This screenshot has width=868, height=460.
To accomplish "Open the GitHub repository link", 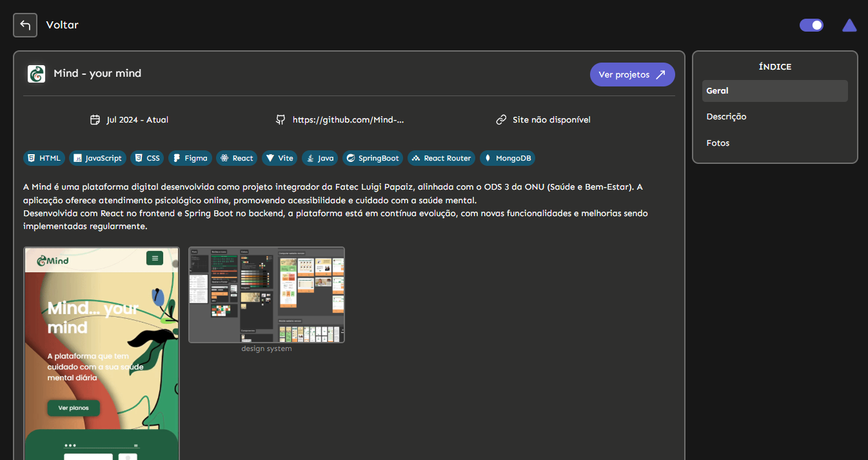I will [x=348, y=119].
